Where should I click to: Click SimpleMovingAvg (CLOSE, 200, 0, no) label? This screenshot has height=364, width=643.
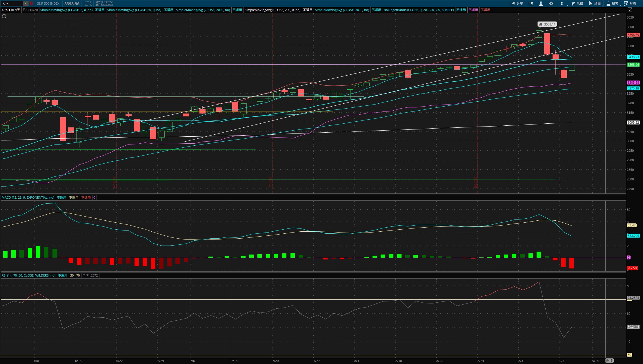(273, 10)
